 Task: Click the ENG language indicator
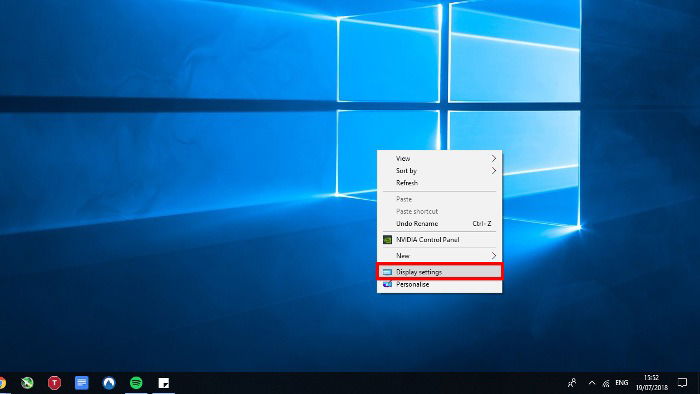pos(622,383)
